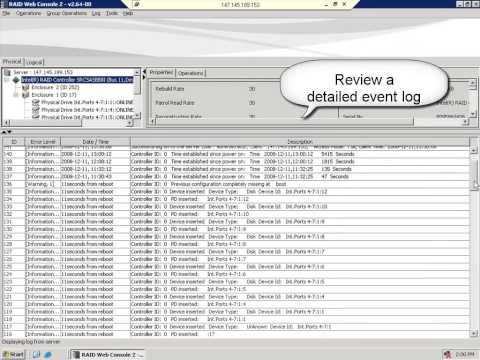
Task: Sort event log by ID column
Action: 14,142
